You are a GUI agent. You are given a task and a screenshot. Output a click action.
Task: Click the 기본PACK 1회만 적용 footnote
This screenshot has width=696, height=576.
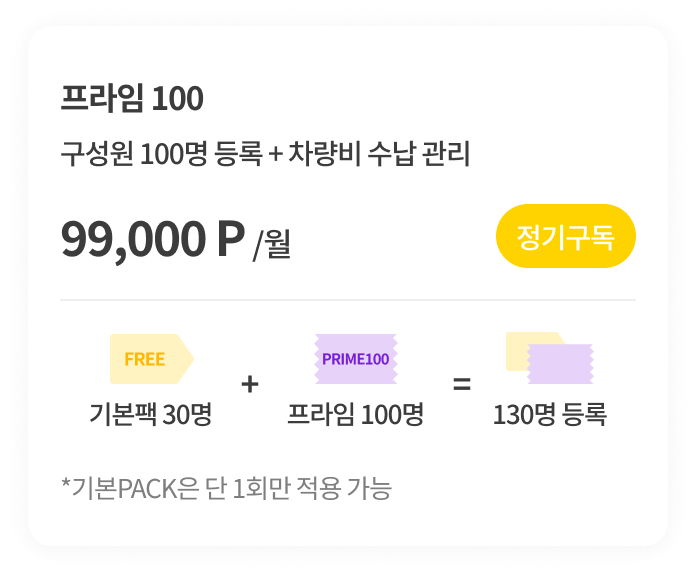[x=226, y=488]
